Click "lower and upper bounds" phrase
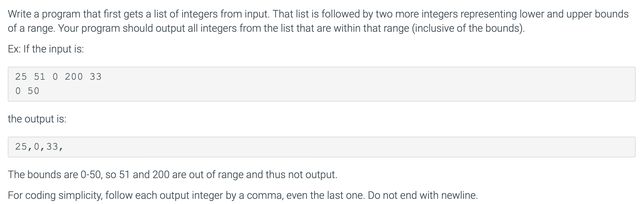The height and width of the screenshot is (204, 644). click(x=574, y=14)
